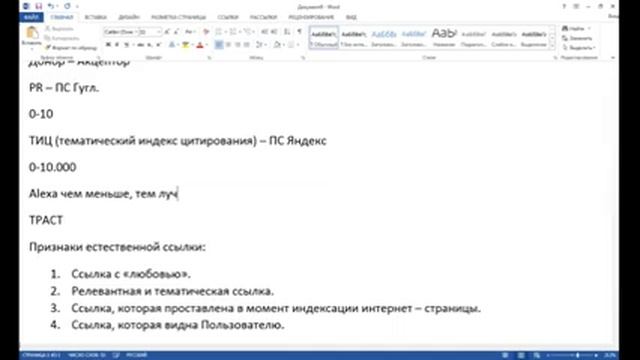Switch to the ВИД (View) tab

pyautogui.click(x=351, y=17)
